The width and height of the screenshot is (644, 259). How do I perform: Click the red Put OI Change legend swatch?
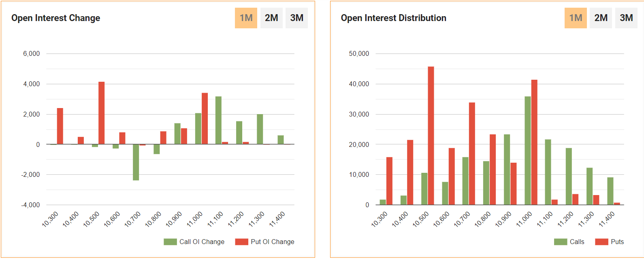pos(241,242)
